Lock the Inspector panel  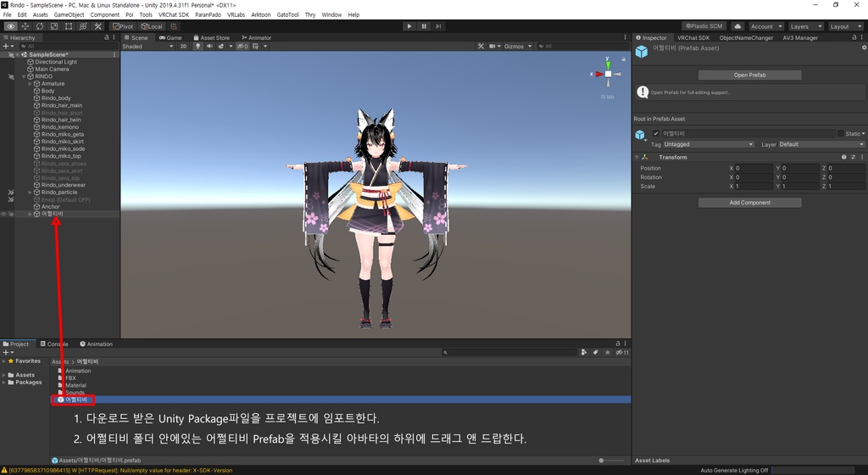(854, 37)
